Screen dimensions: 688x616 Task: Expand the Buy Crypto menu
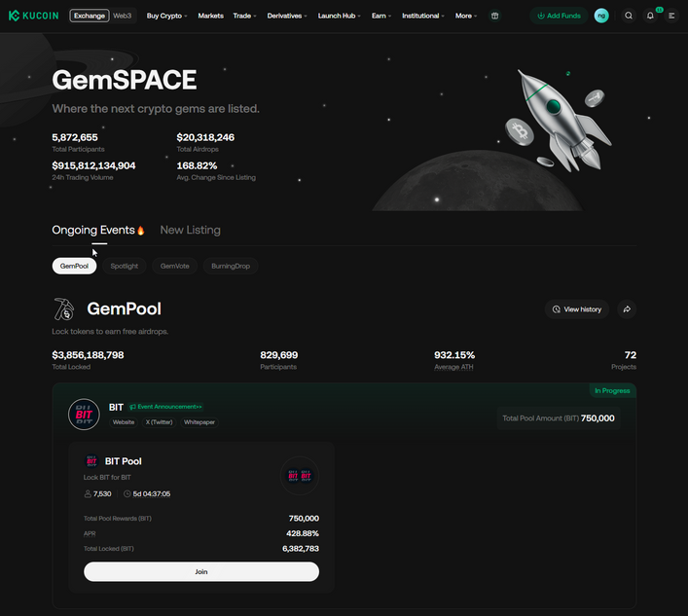(x=166, y=16)
